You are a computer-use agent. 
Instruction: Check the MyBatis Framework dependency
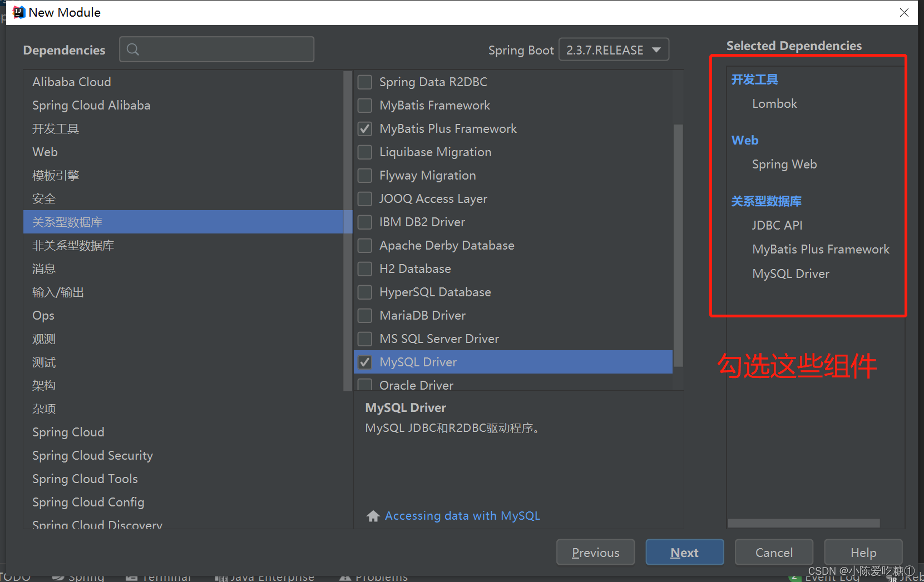[365, 106]
